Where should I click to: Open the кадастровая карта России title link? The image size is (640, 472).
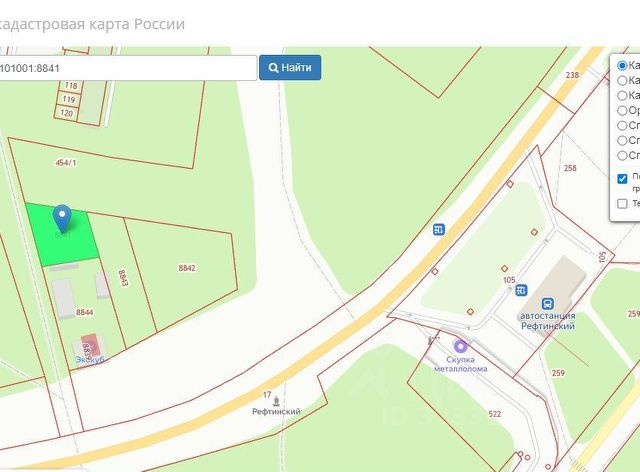(x=91, y=24)
